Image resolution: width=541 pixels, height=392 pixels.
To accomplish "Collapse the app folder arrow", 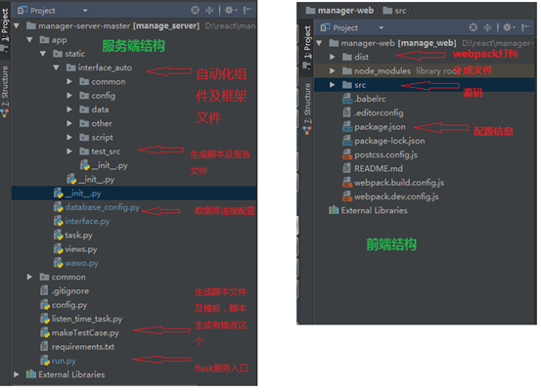I will click(29, 40).
